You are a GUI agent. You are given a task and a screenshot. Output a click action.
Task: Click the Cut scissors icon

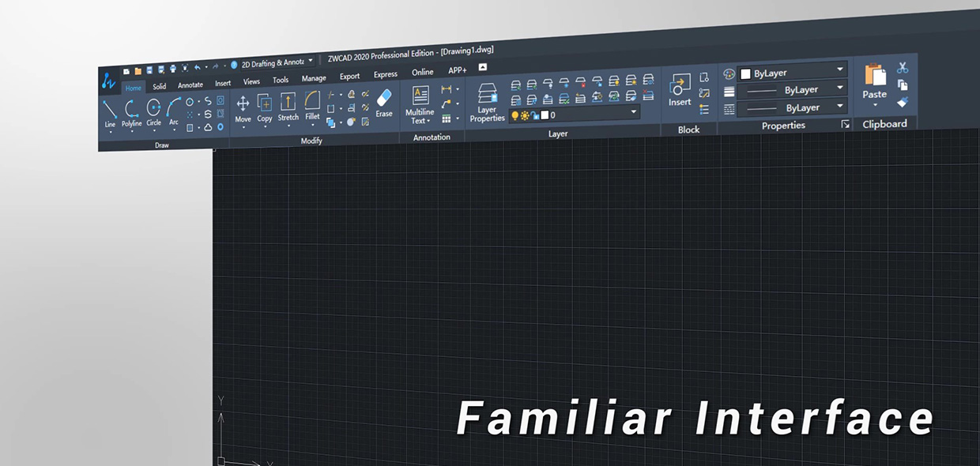coord(903,68)
